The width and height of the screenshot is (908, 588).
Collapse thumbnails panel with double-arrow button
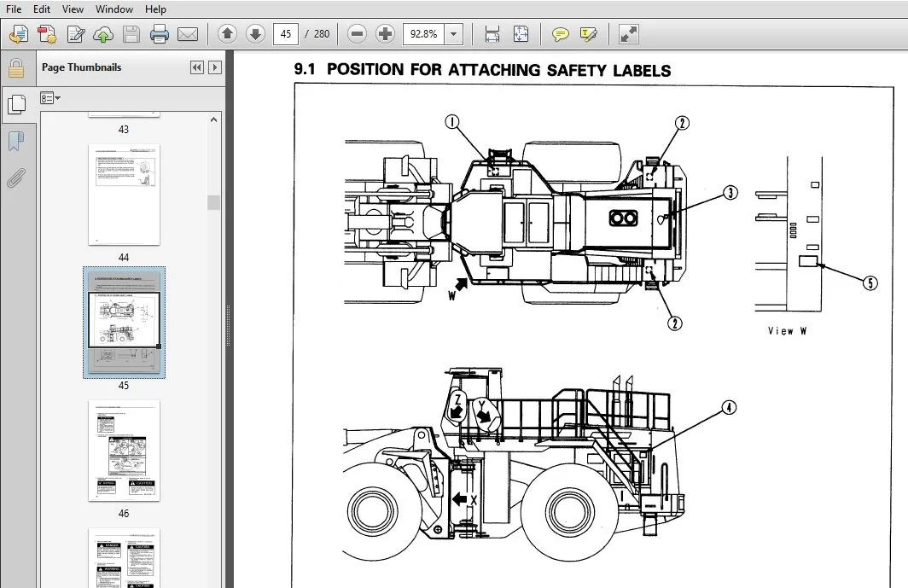click(x=197, y=67)
